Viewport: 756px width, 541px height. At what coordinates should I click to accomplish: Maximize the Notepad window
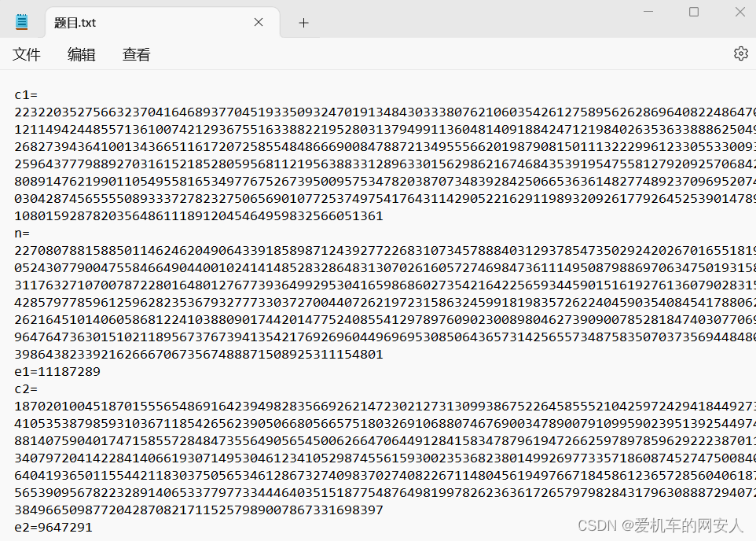click(694, 12)
